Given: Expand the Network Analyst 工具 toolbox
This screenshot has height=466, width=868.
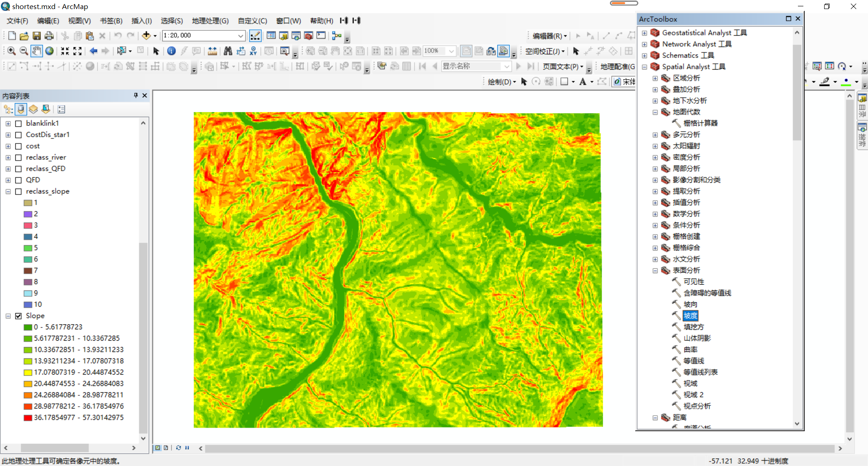Looking at the screenshot, I should [645, 44].
